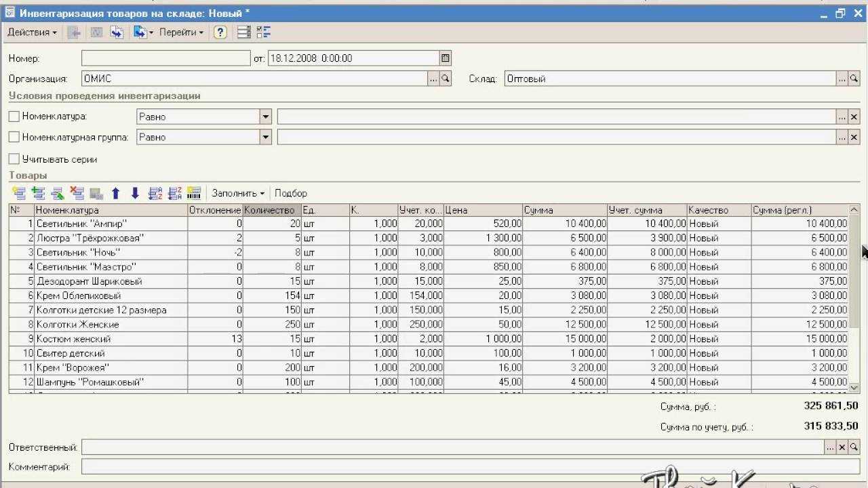Click the copy row icon with green plus
Screen dimensions: 868x488
[38, 193]
